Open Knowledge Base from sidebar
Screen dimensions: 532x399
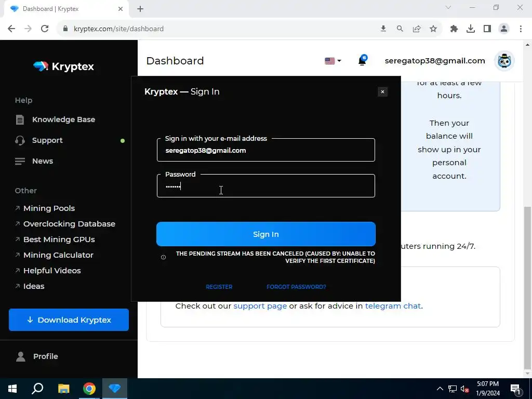[x=63, y=119]
